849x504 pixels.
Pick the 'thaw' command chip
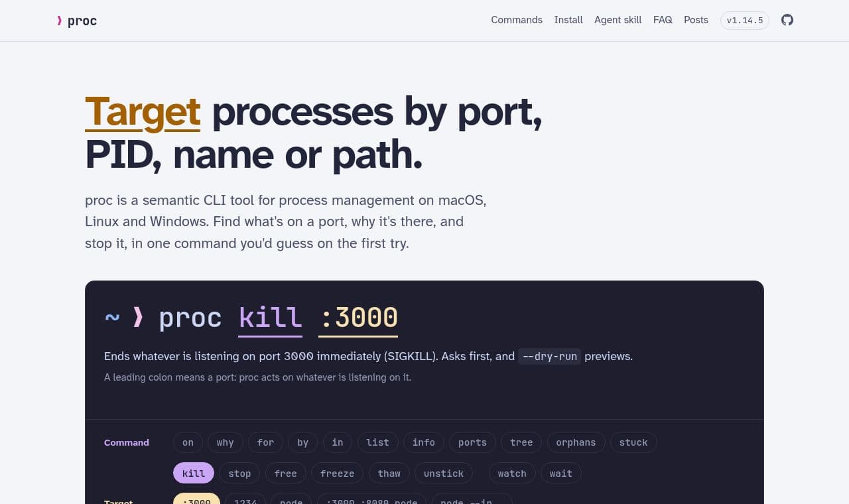pyautogui.click(x=389, y=473)
